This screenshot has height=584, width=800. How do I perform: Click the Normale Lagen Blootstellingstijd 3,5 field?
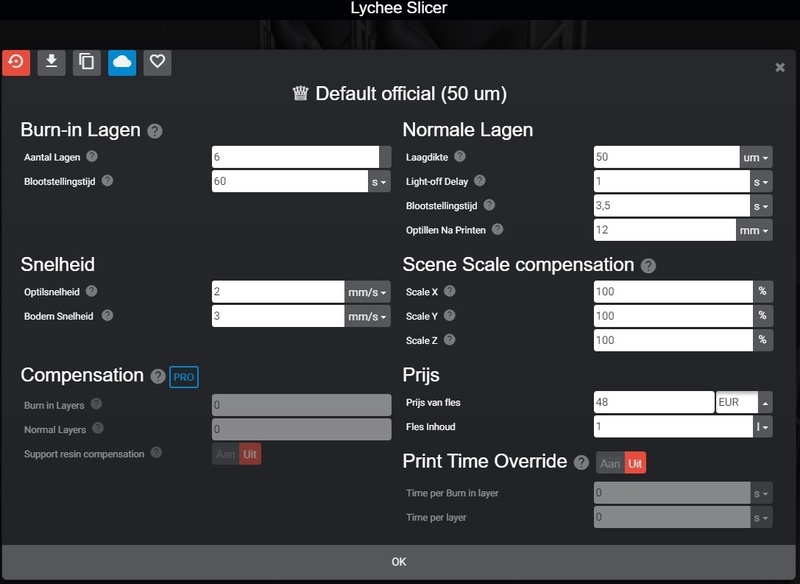click(x=672, y=206)
